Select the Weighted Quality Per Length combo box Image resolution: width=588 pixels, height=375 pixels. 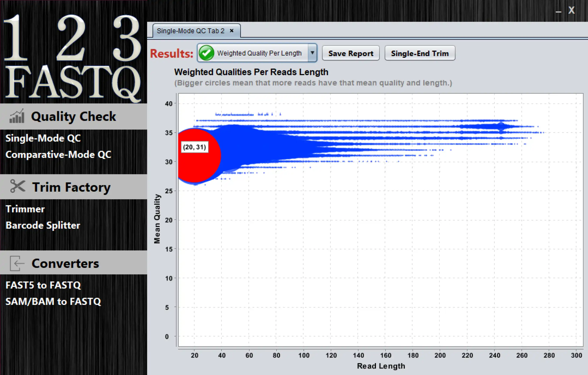259,53
